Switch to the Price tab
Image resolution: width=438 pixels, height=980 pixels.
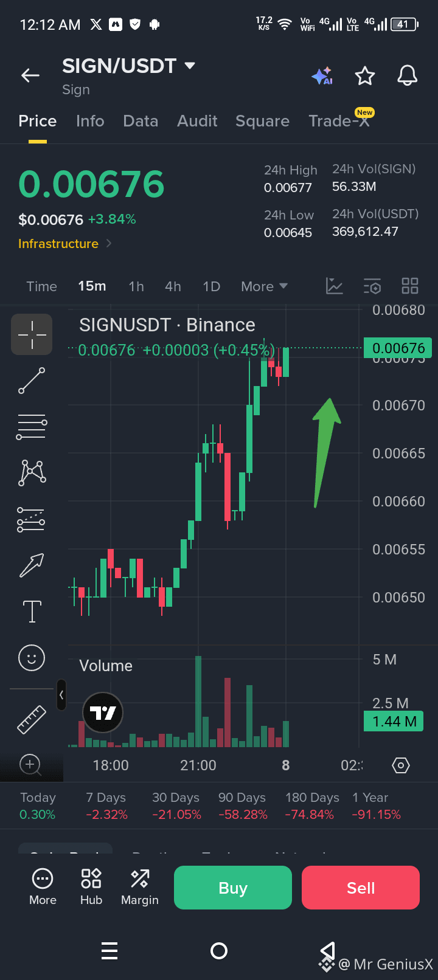coord(38,121)
